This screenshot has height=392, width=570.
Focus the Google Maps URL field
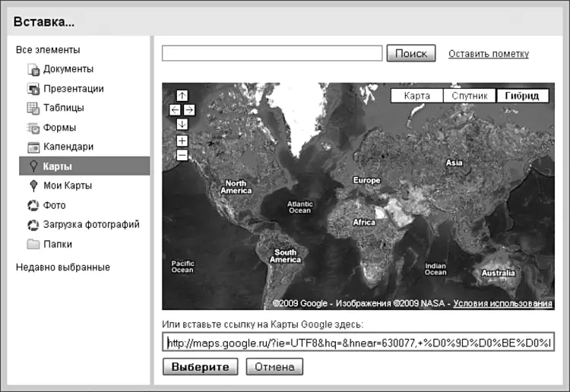(358, 342)
